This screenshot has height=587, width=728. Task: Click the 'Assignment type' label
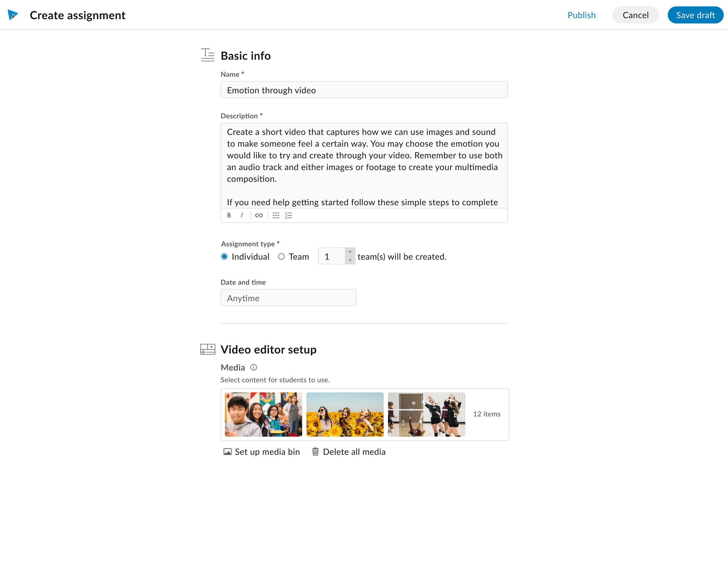[248, 244]
